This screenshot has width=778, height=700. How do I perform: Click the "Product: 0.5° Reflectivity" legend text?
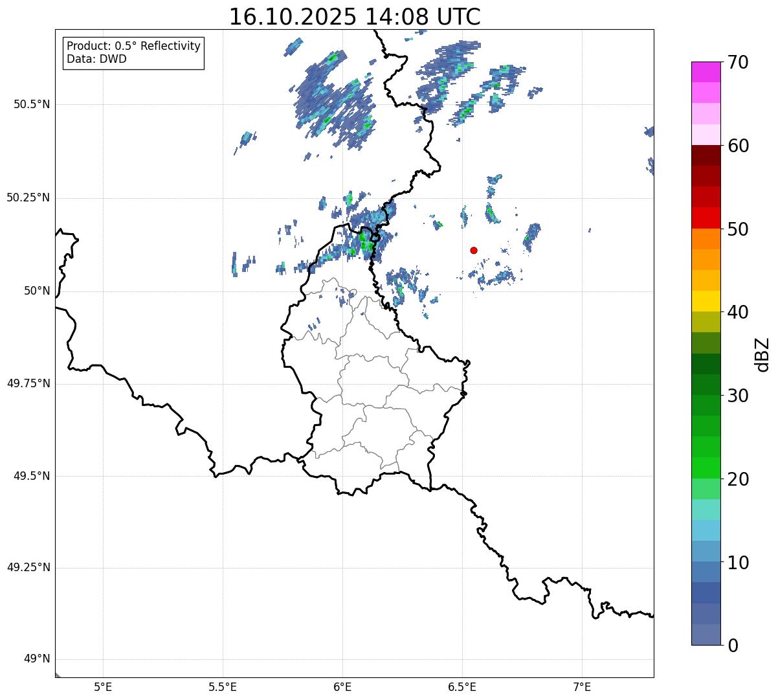(x=134, y=47)
